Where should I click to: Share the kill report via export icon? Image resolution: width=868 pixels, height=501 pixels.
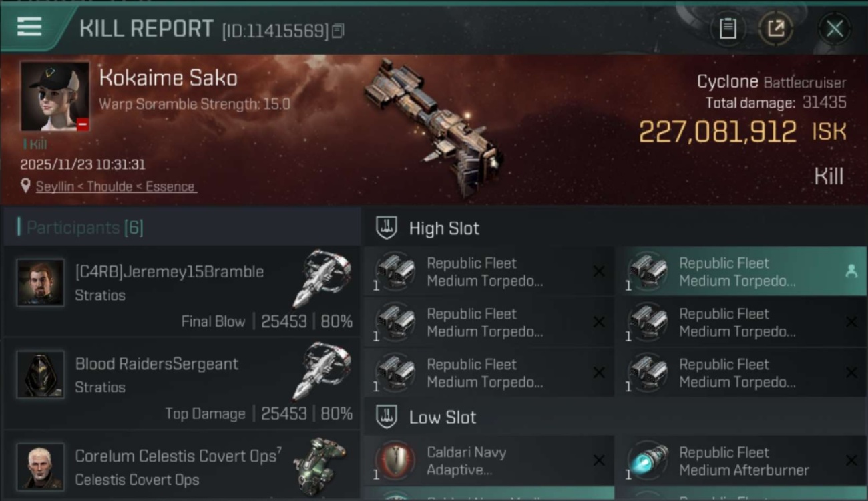[775, 29]
